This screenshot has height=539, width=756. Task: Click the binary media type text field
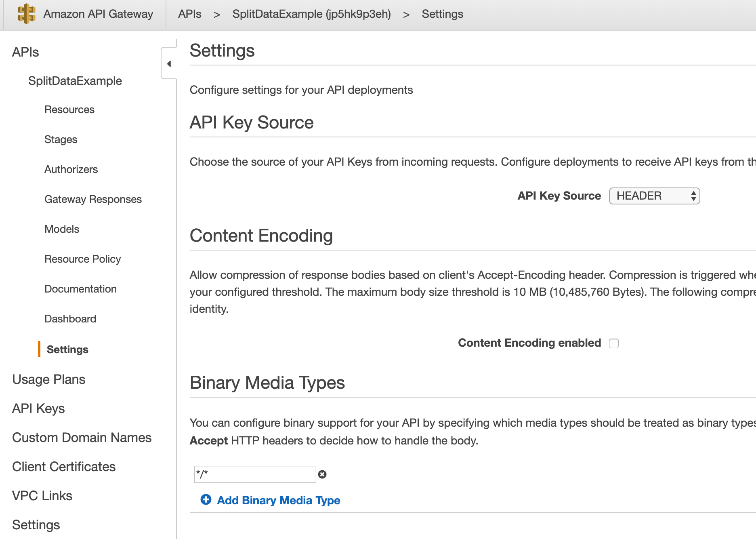(x=255, y=474)
